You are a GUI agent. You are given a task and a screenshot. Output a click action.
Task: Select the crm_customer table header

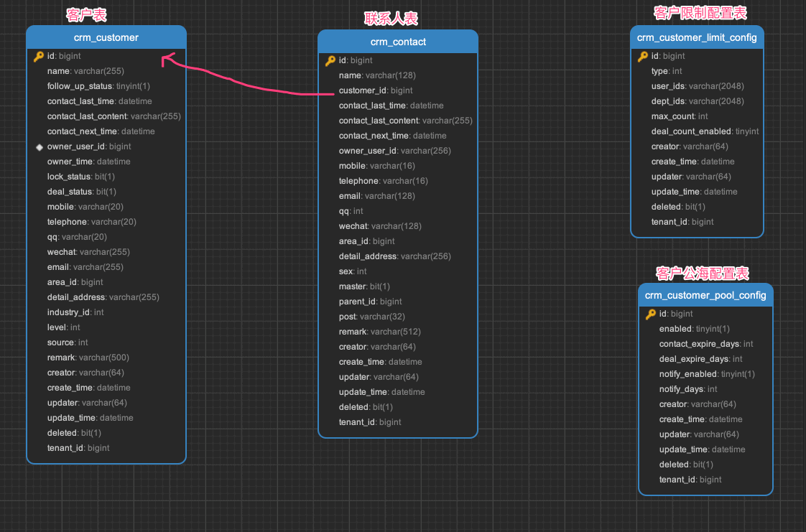point(106,37)
